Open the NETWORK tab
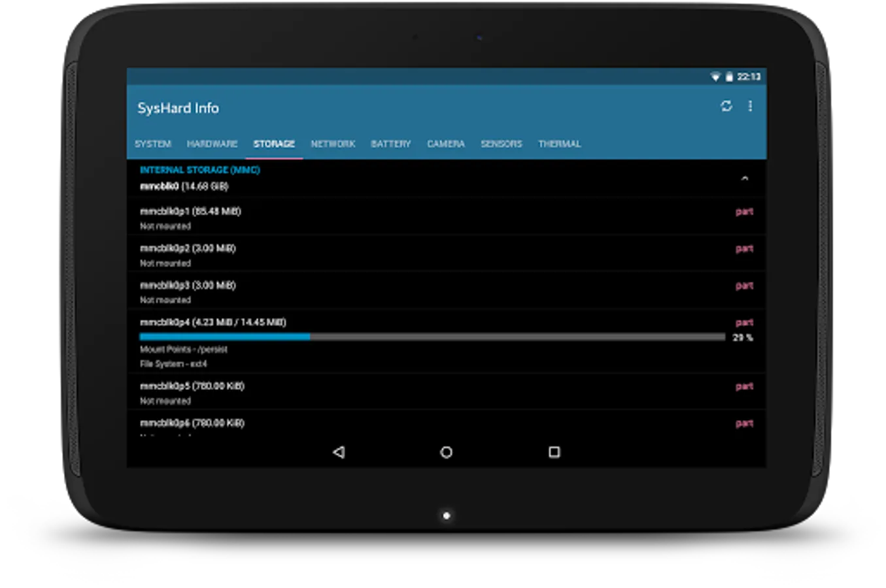The width and height of the screenshot is (886, 588). click(333, 144)
